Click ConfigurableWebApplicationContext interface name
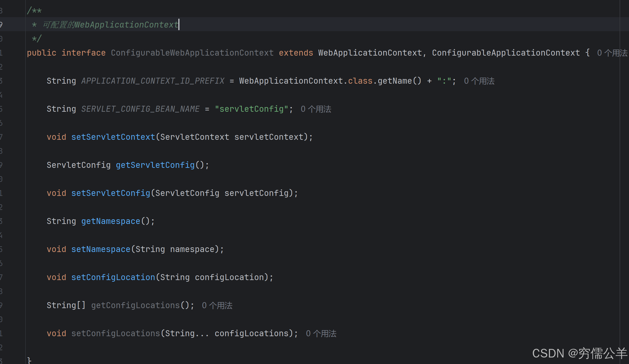The width and height of the screenshot is (629, 364). (192, 53)
